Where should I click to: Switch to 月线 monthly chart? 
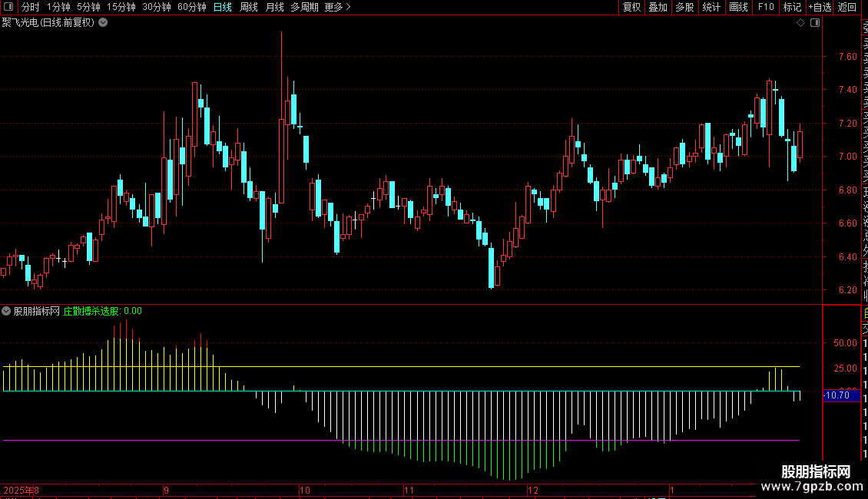[x=274, y=7]
